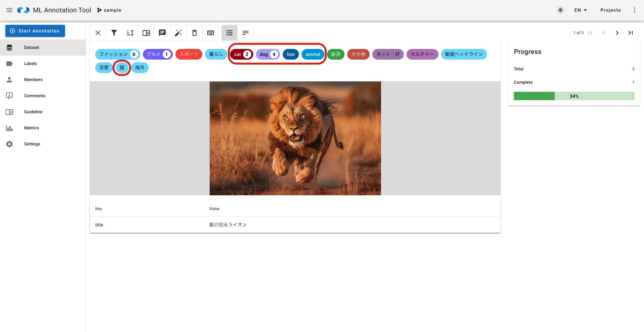Switch to text lines view toggle

pyautogui.click(x=246, y=33)
